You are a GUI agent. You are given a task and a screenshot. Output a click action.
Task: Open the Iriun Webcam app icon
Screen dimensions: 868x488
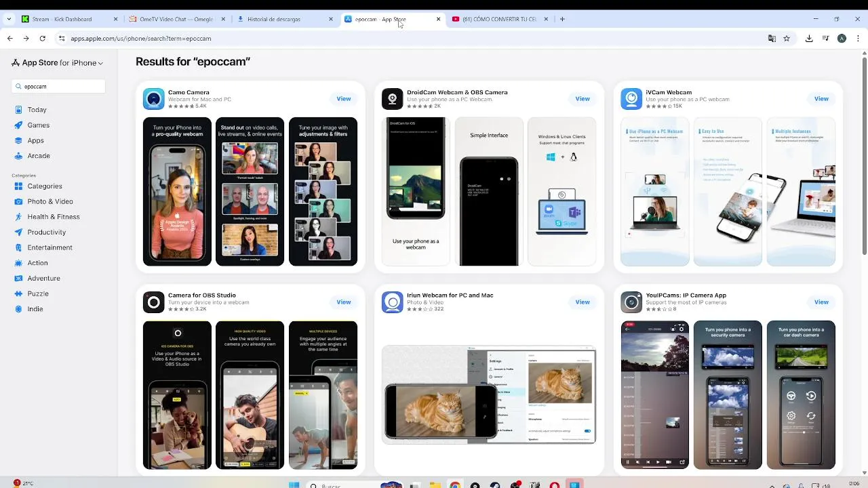pos(392,302)
